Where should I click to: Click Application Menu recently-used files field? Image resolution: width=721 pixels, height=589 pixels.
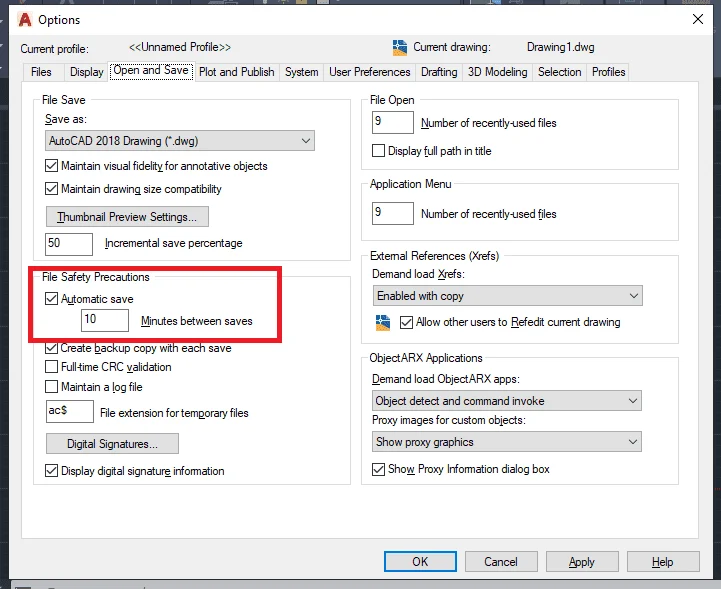393,213
